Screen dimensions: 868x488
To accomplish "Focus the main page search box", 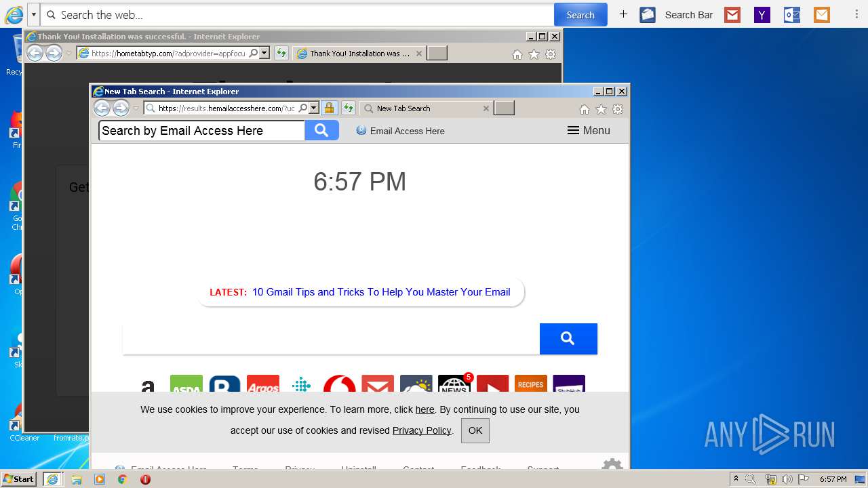I will click(331, 339).
